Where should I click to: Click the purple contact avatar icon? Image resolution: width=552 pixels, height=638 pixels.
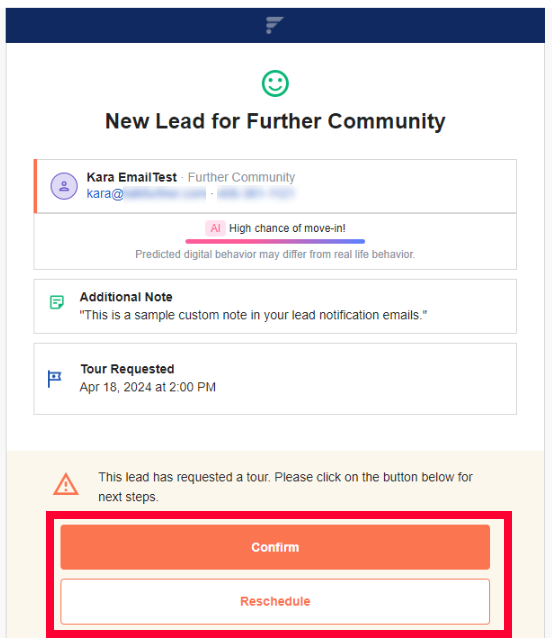tap(64, 186)
